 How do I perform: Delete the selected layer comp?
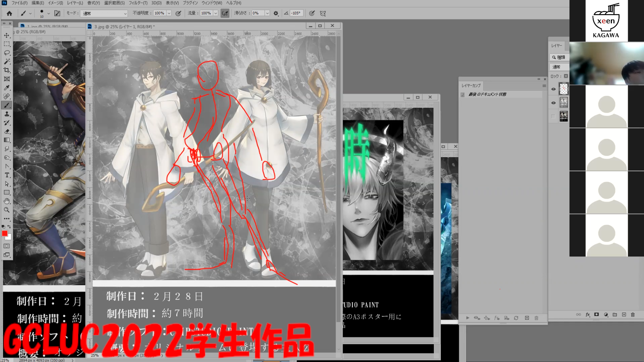(x=536, y=318)
